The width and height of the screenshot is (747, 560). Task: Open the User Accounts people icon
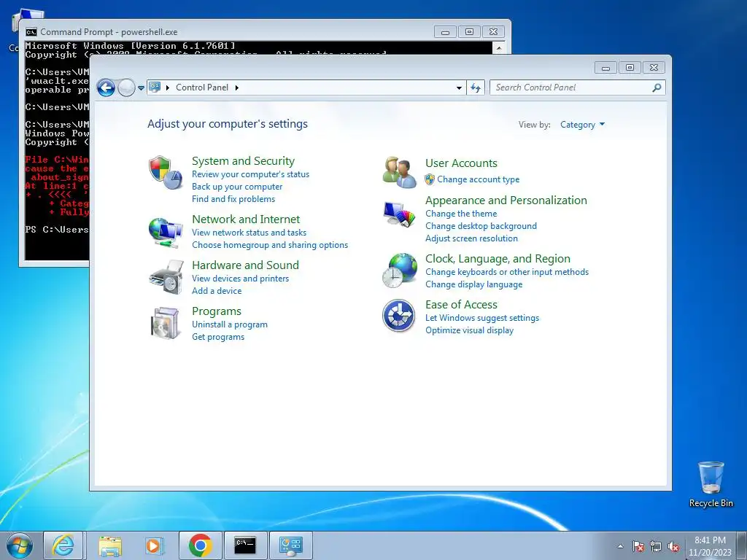[399, 172]
